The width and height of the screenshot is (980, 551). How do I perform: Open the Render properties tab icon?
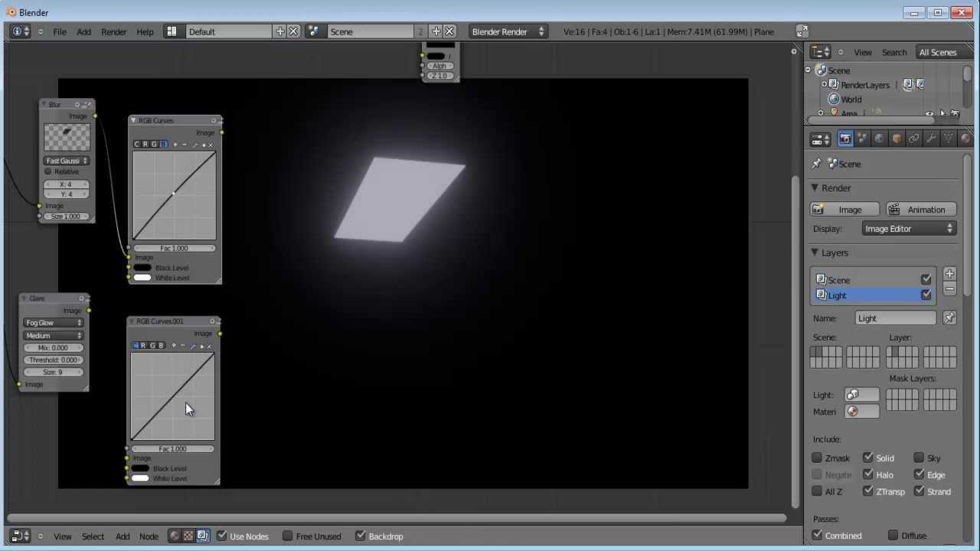click(845, 139)
